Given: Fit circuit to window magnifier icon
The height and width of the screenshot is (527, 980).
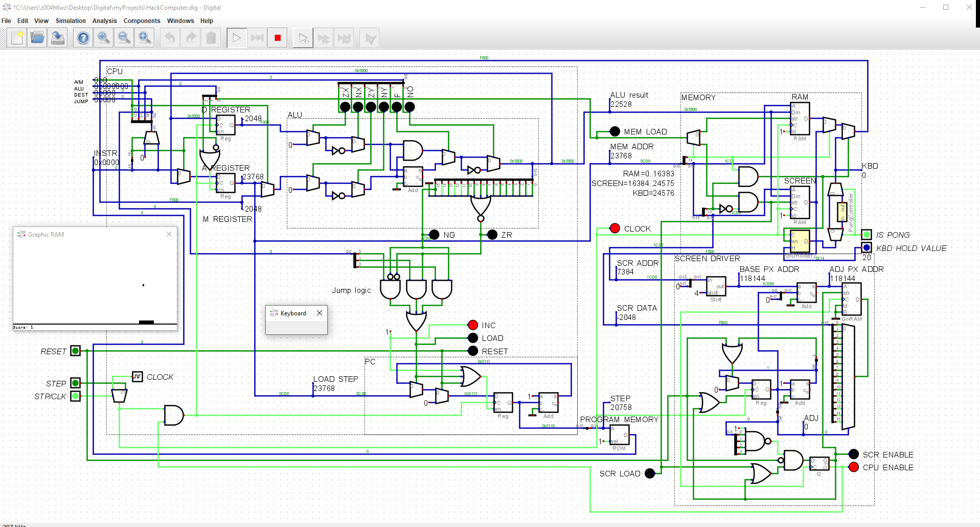Looking at the screenshot, I should (145, 38).
